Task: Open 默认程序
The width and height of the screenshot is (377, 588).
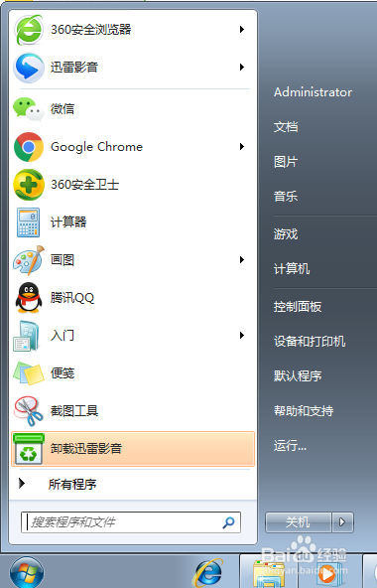Action: click(x=298, y=375)
